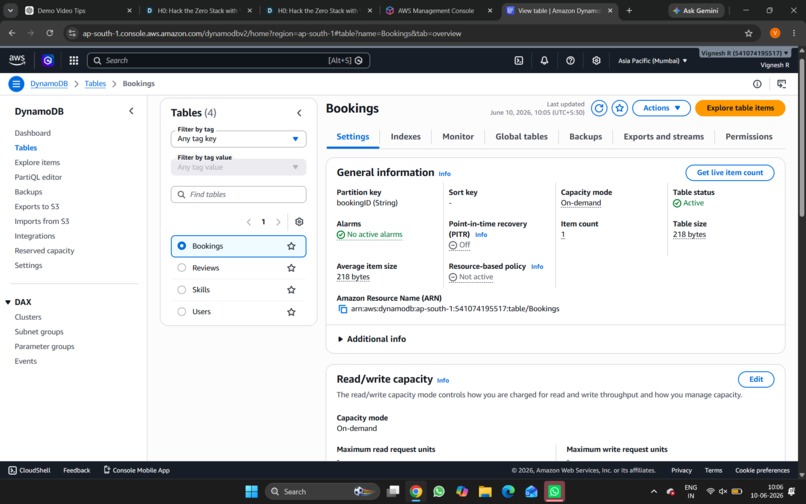Select the Reviews table radio button
Image resolution: width=806 pixels, height=504 pixels.
(x=181, y=267)
